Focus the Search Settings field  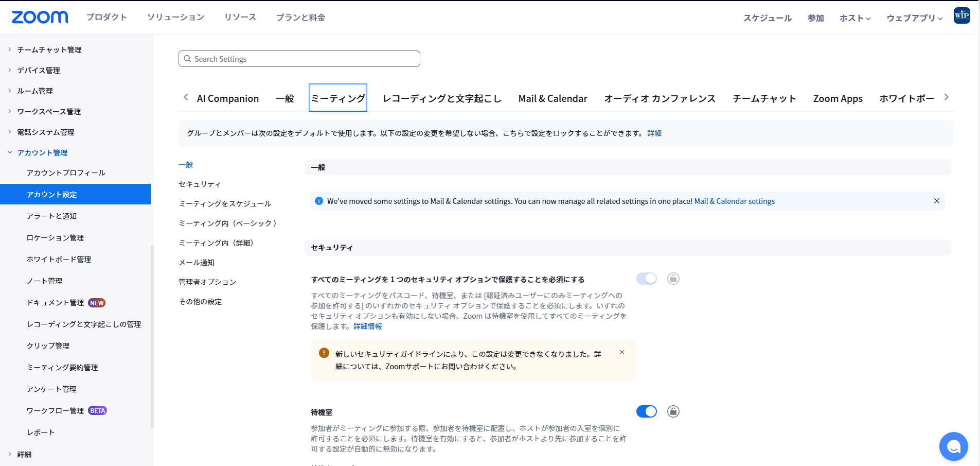click(x=299, y=59)
